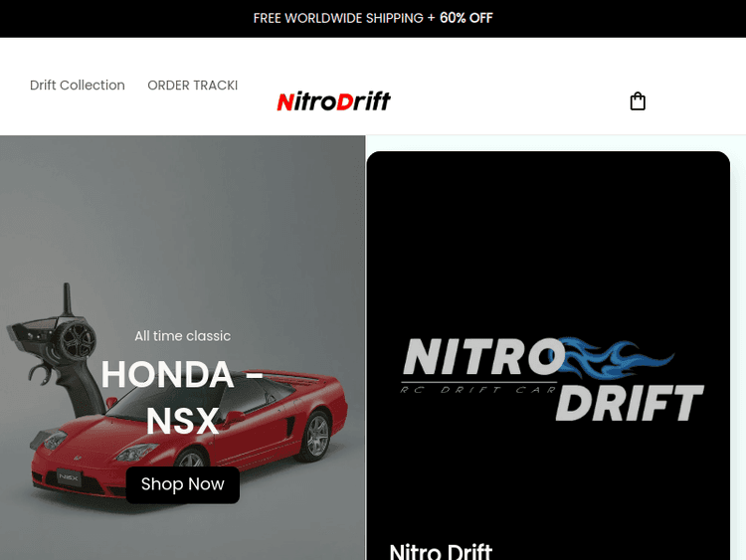Open the shopping bag cart icon
This screenshot has width=746, height=560.
coord(638,101)
